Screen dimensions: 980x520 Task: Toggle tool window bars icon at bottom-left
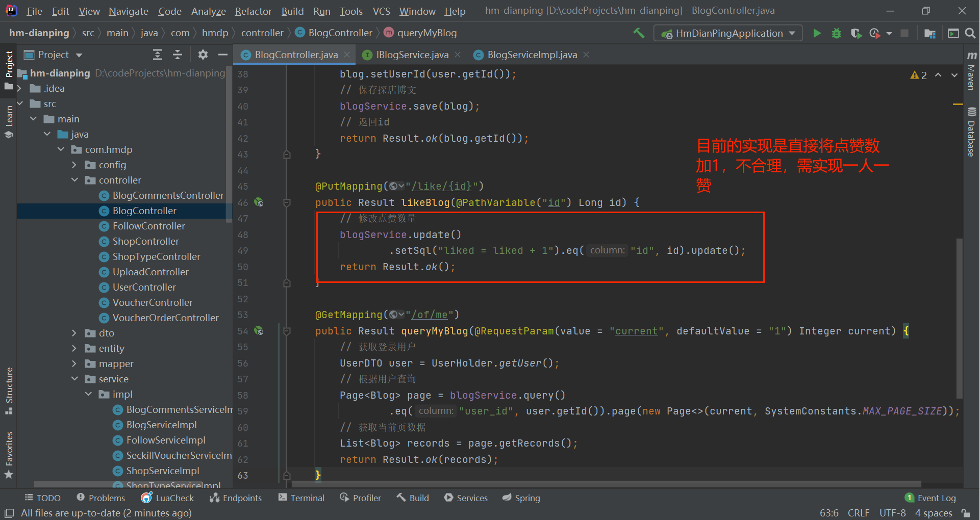[x=9, y=513]
